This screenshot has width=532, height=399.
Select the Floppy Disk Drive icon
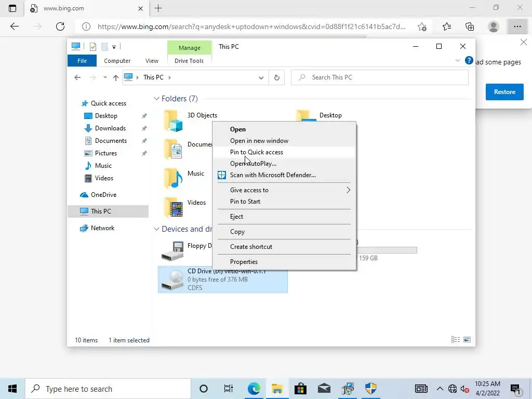click(172, 251)
